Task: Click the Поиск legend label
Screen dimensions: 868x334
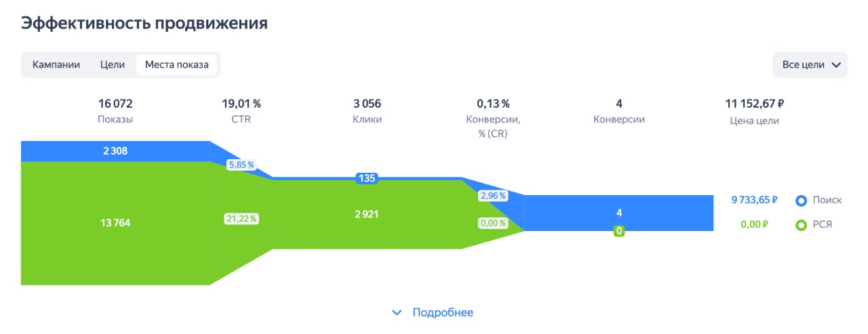Action: point(827,201)
